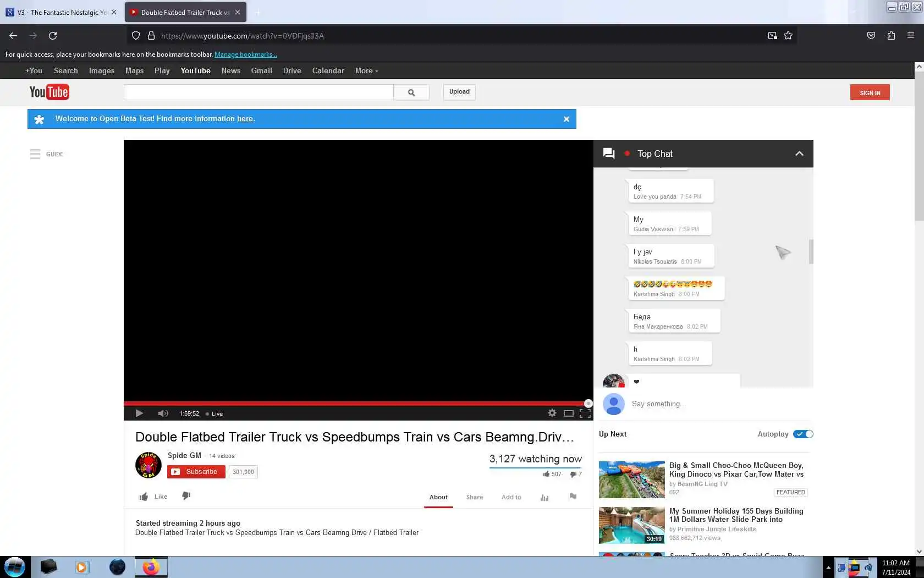Like the video with thumbs up

point(144,497)
